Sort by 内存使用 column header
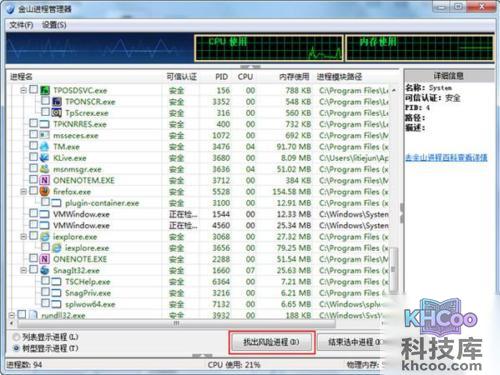Screen dimensions: 500x375 tap(294, 77)
